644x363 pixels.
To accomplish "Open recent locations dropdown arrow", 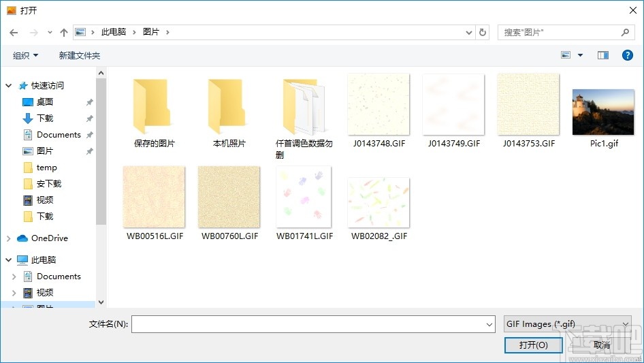I will (50, 33).
